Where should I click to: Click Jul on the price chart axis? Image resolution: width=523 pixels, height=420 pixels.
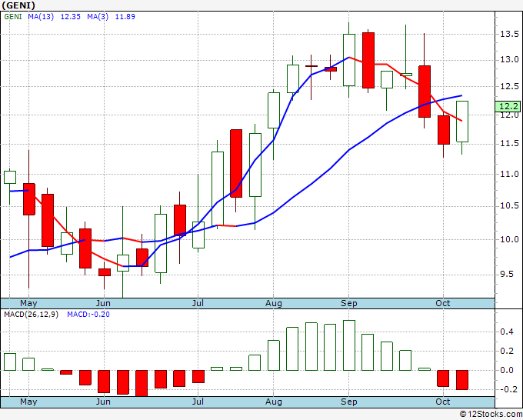198,303
